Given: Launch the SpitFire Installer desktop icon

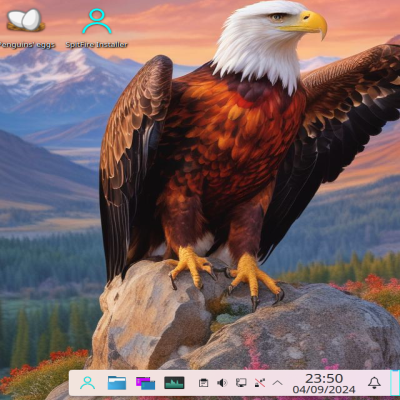Looking at the screenshot, I should (97, 21).
